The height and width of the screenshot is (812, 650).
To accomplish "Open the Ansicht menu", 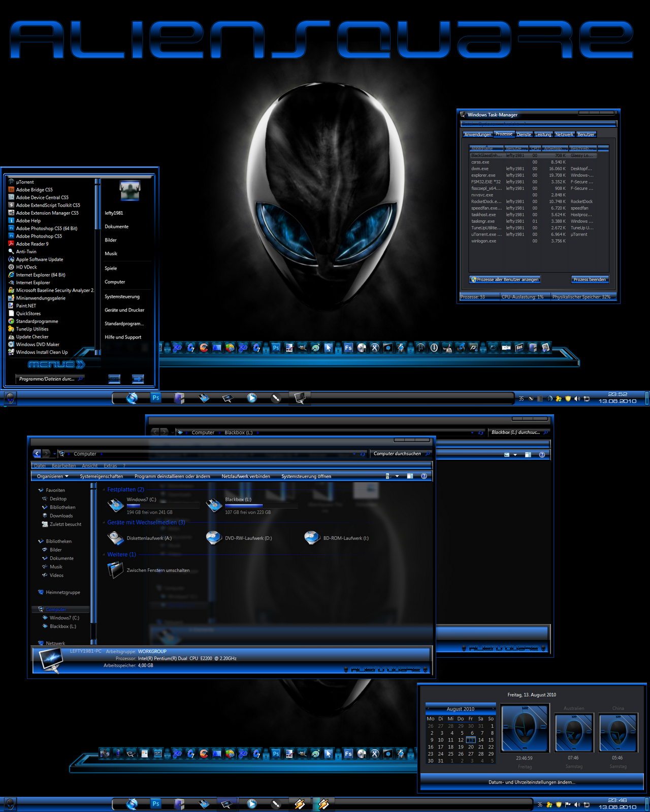I will [90, 466].
